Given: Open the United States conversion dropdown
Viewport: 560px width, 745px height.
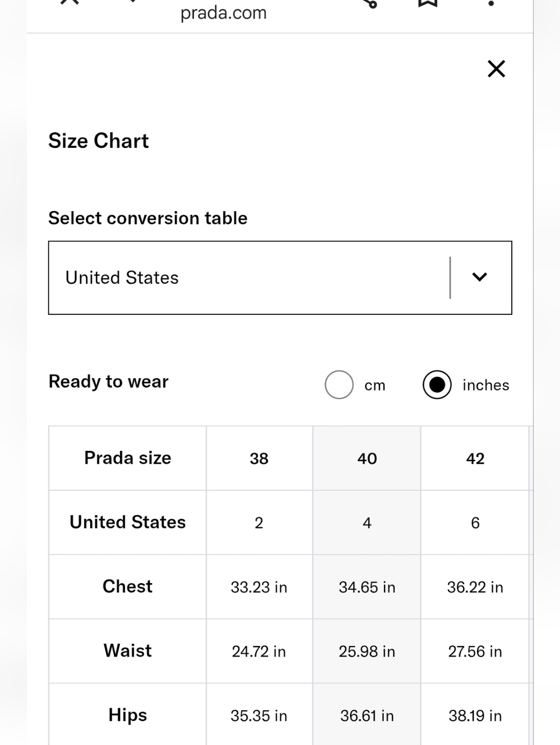Looking at the screenshot, I should pos(280,278).
